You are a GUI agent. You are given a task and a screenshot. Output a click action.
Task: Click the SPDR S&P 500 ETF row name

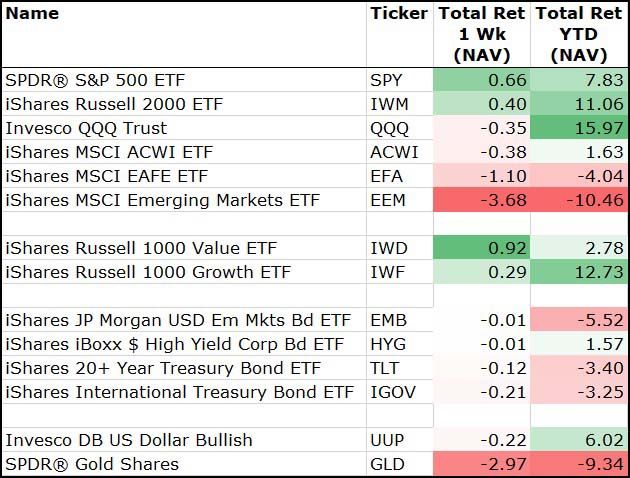[94, 80]
